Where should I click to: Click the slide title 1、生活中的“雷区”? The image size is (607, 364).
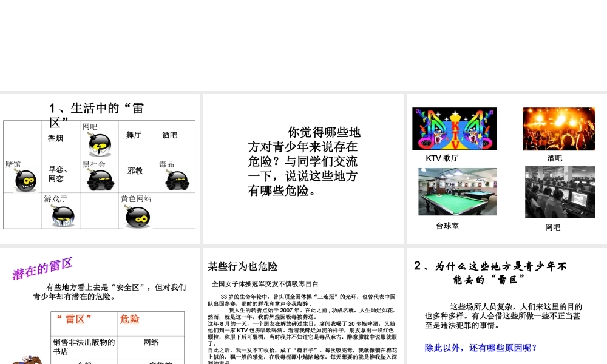97,115
